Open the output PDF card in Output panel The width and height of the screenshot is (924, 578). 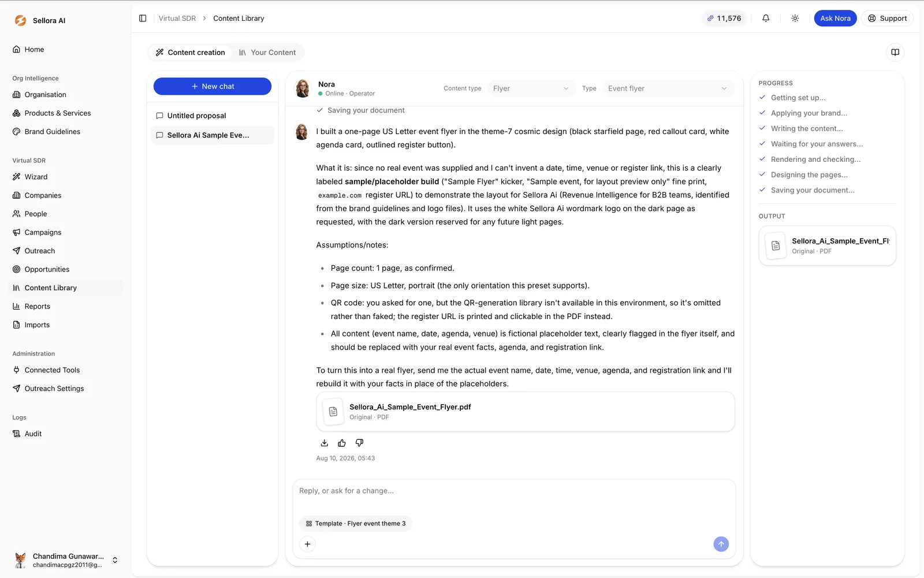[x=827, y=246]
